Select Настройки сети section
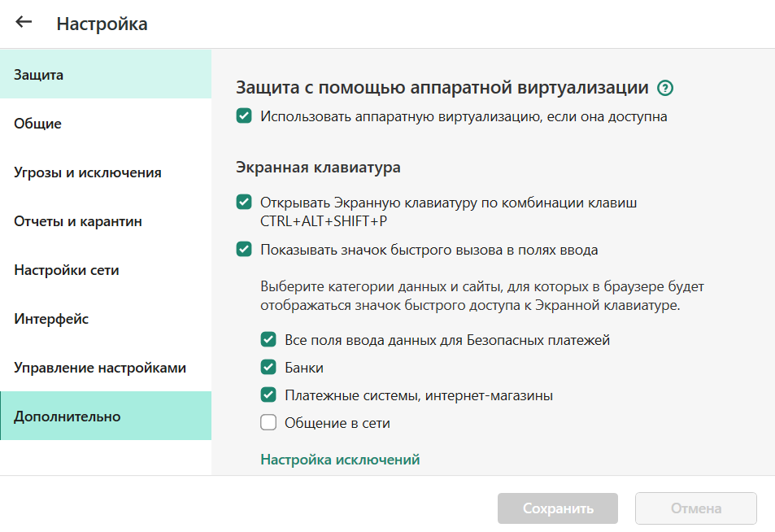Viewport: 775px width, 532px height. (x=106, y=270)
